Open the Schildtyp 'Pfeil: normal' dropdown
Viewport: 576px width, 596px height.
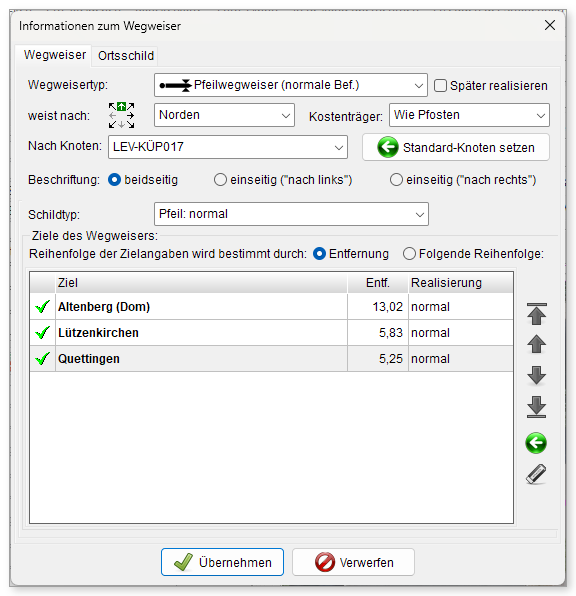coord(291,214)
